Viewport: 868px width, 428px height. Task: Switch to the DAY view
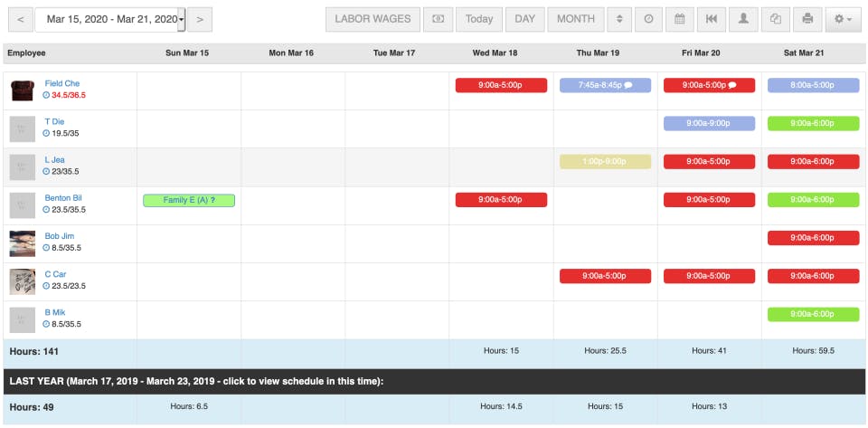pos(525,18)
